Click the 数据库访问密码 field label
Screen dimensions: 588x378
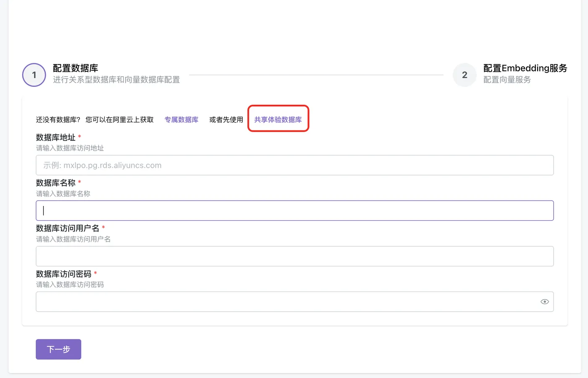click(63, 274)
